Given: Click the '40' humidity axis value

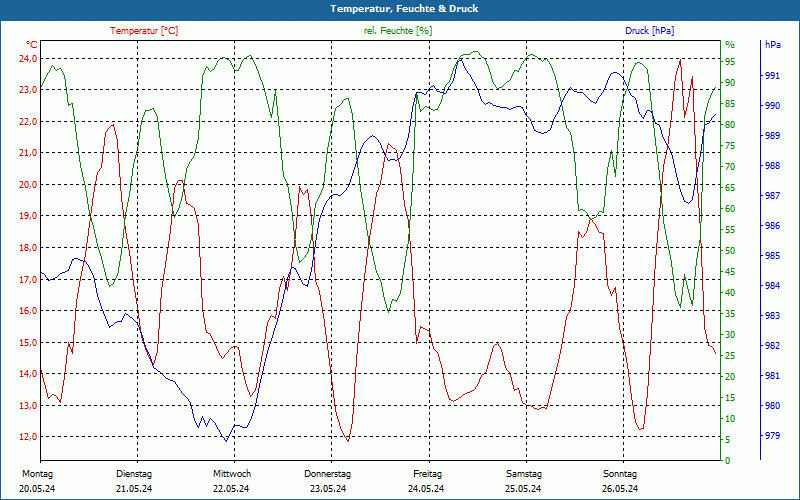Looking at the screenshot, I should tap(731, 293).
